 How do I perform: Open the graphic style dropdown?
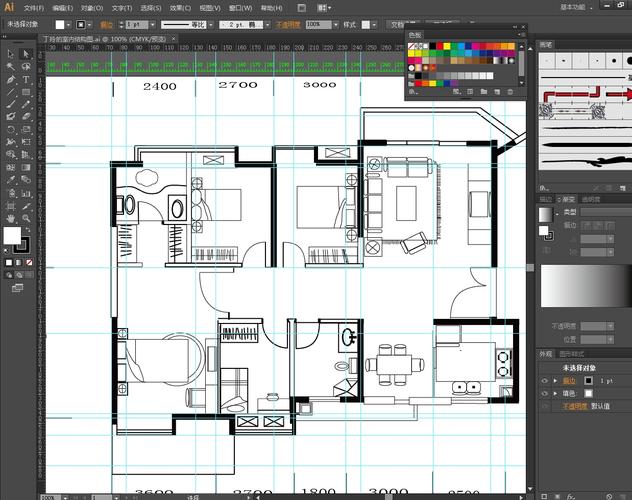[x=374, y=25]
